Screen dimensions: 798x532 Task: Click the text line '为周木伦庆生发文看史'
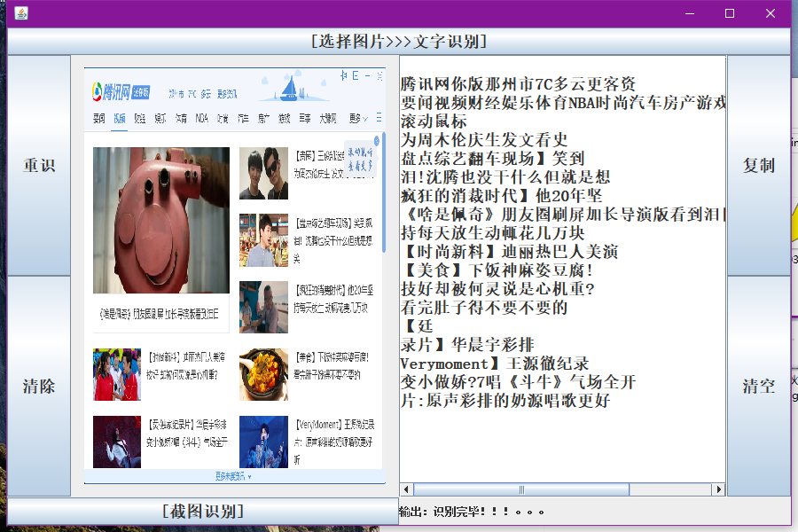pyautogui.click(x=484, y=139)
